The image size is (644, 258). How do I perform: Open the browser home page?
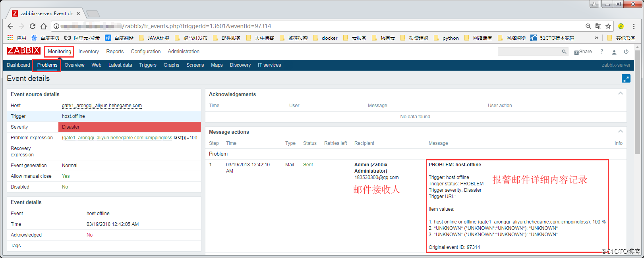pyautogui.click(x=44, y=26)
